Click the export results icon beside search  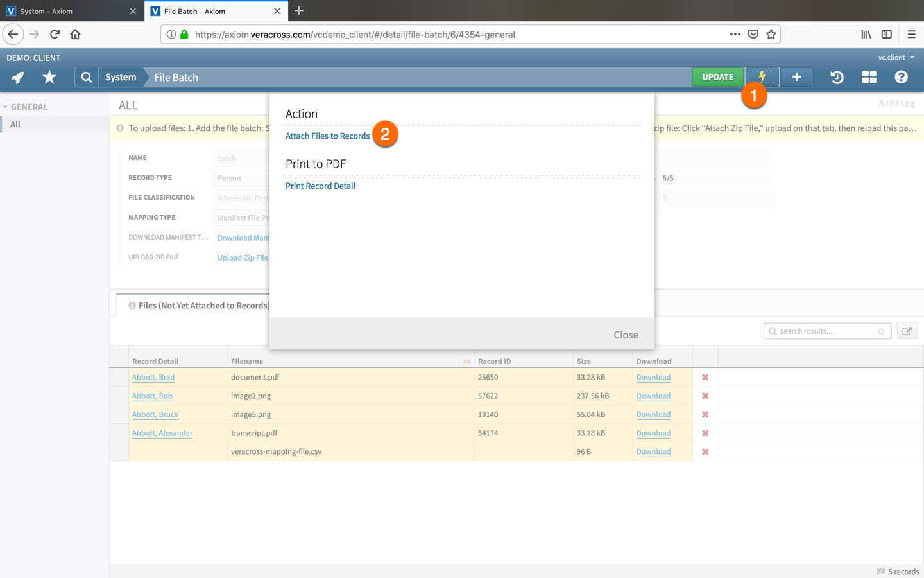tap(907, 331)
